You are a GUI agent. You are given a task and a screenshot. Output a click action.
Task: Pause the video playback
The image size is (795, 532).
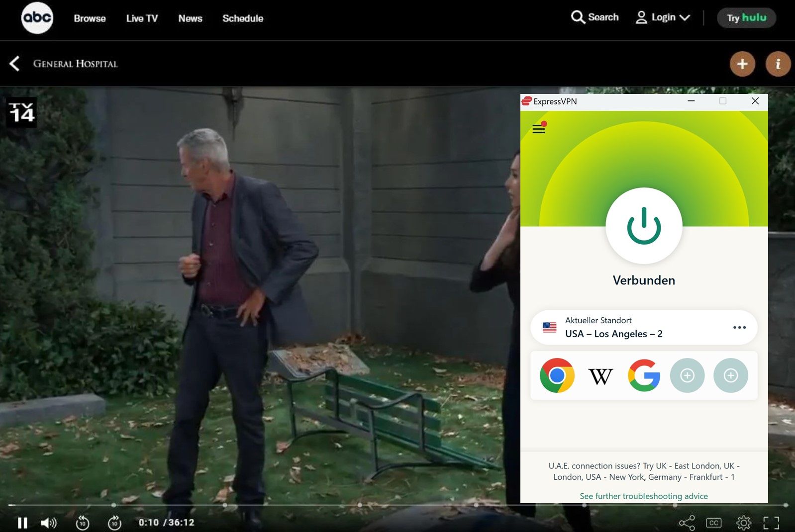pos(22,523)
